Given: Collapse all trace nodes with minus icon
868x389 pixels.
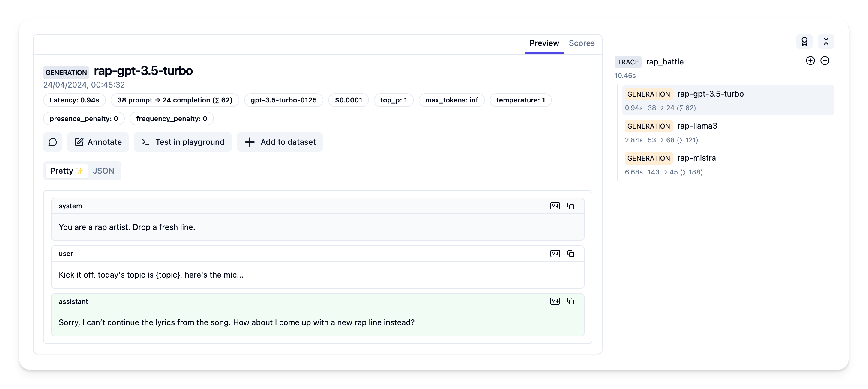Looking at the screenshot, I should (x=825, y=61).
